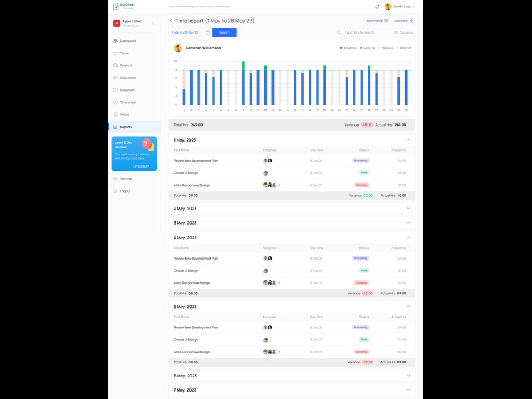532x399 pixels.
Task: Click Download link
Action: pyautogui.click(x=401, y=21)
